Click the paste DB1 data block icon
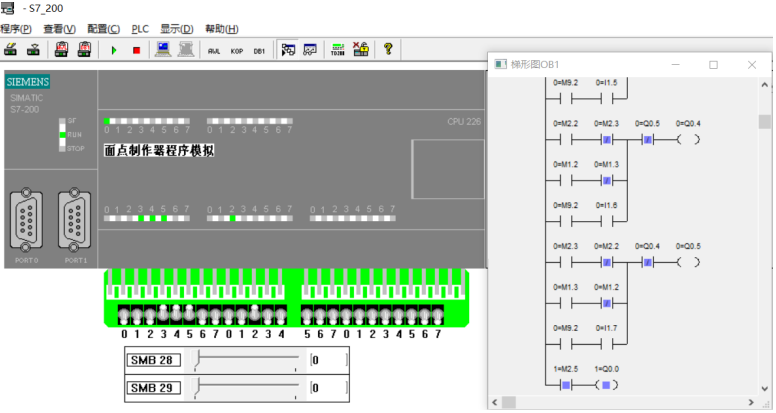 point(84,49)
